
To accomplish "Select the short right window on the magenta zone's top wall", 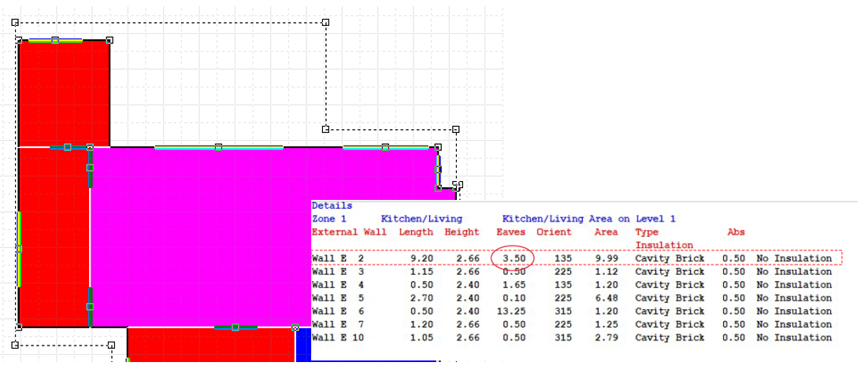I will 385,147.
